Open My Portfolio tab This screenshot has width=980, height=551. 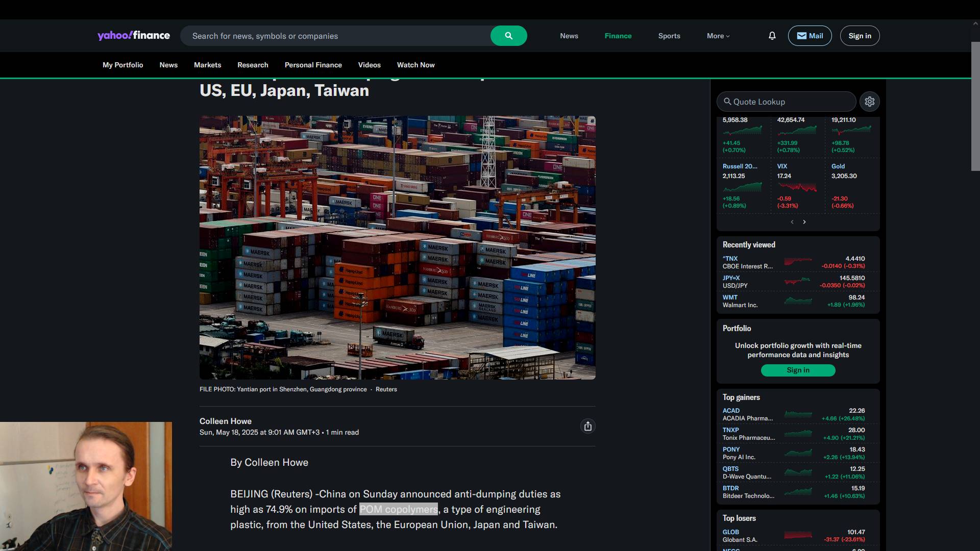coord(122,65)
